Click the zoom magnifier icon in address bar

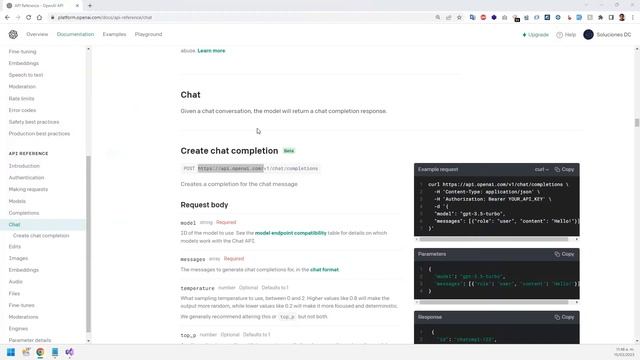(438, 18)
